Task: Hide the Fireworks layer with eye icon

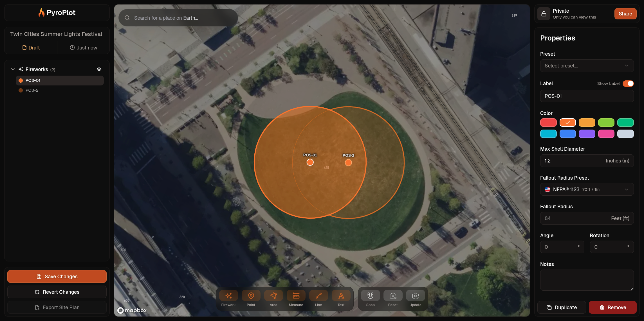Action: point(99,69)
